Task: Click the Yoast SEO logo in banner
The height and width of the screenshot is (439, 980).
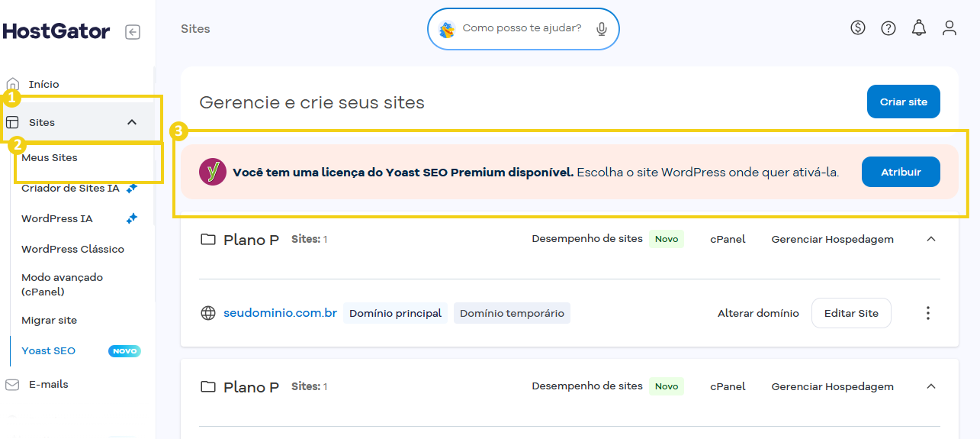Action: coord(213,172)
